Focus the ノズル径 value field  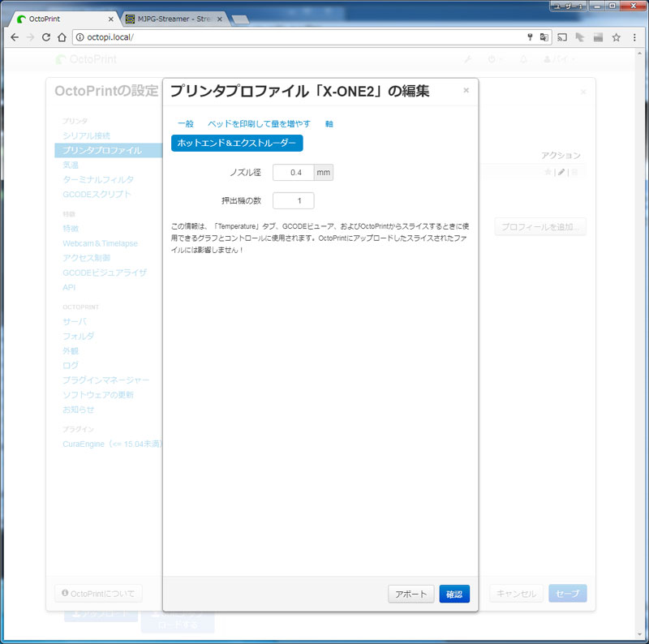click(293, 173)
